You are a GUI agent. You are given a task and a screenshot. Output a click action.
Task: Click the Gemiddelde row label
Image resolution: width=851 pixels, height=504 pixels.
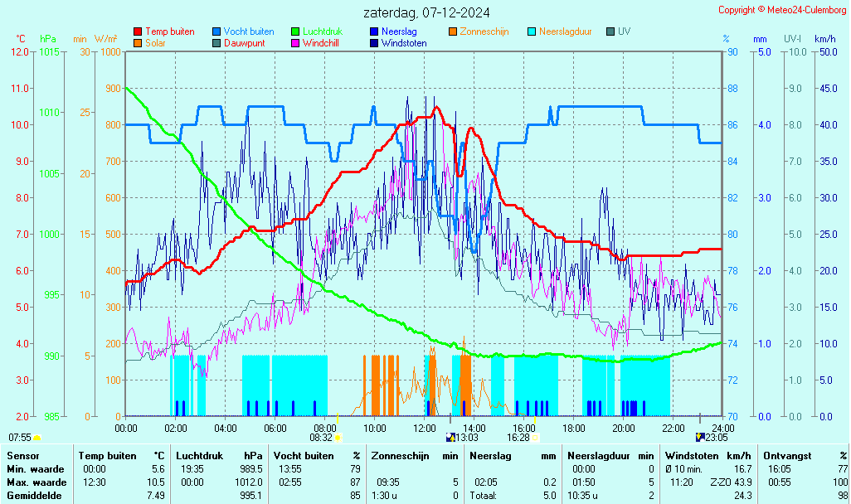point(33,496)
